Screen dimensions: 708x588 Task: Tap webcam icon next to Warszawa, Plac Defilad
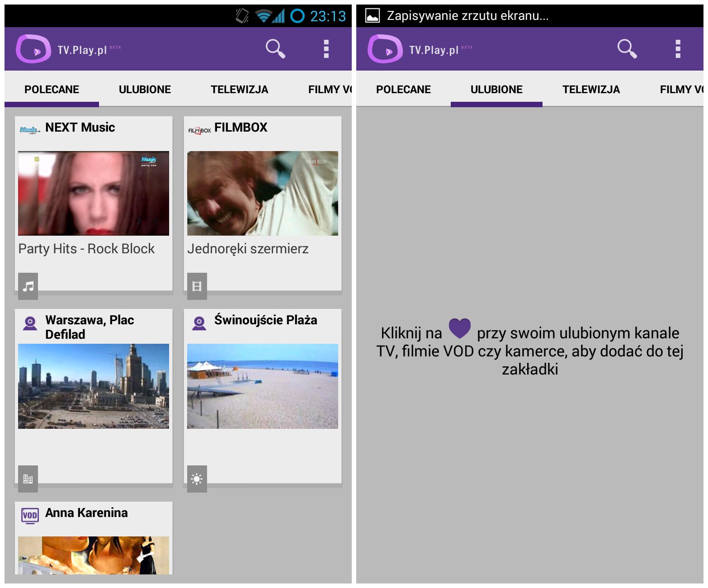point(30,323)
